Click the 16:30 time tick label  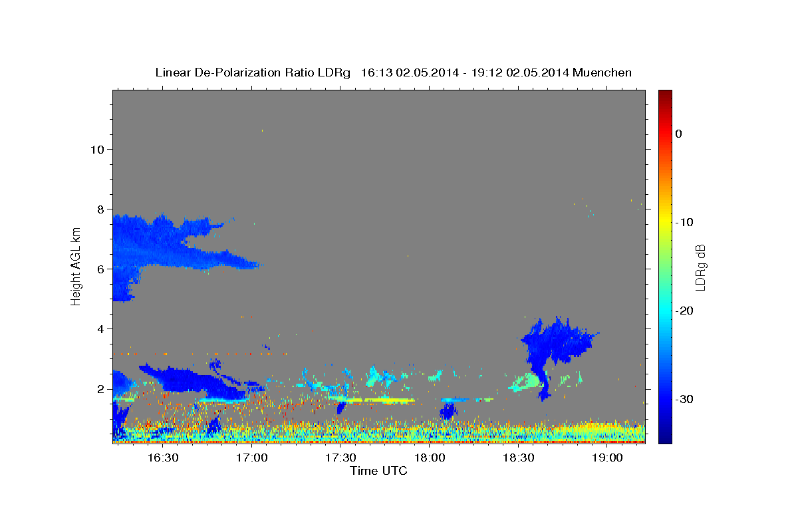click(163, 458)
